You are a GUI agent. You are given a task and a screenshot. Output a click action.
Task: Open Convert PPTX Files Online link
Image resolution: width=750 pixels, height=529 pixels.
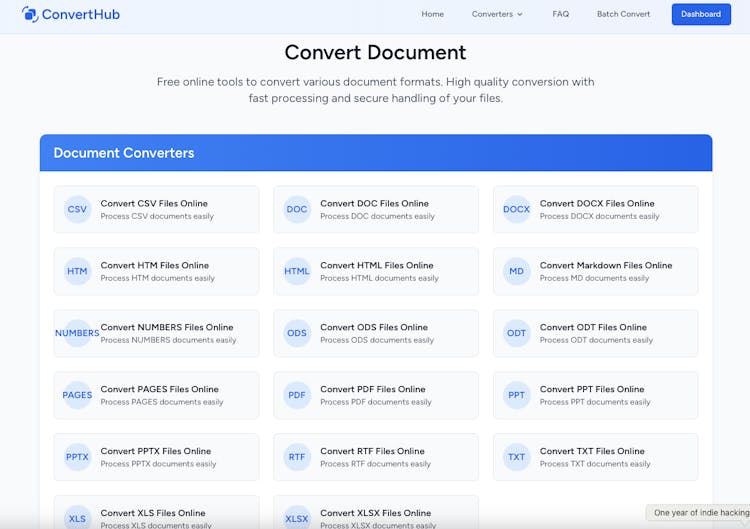(x=155, y=452)
